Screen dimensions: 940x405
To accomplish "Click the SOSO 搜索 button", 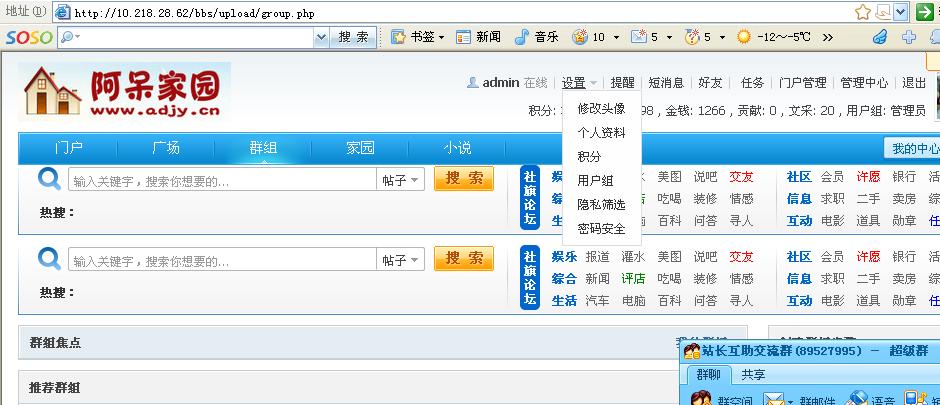I will (354, 37).
